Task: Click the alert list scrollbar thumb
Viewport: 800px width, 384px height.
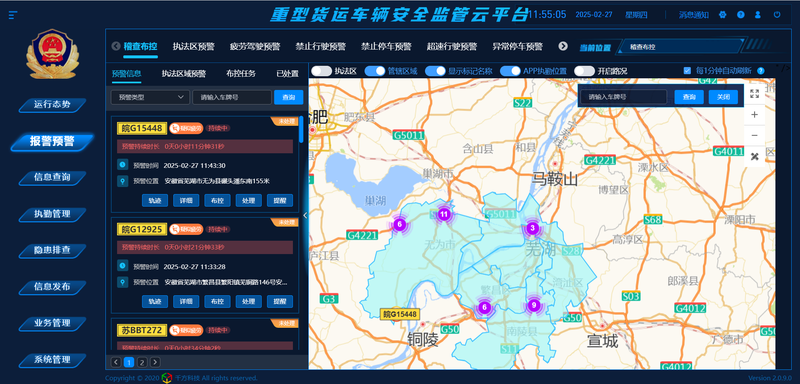Action: click(x=301, y=130)
